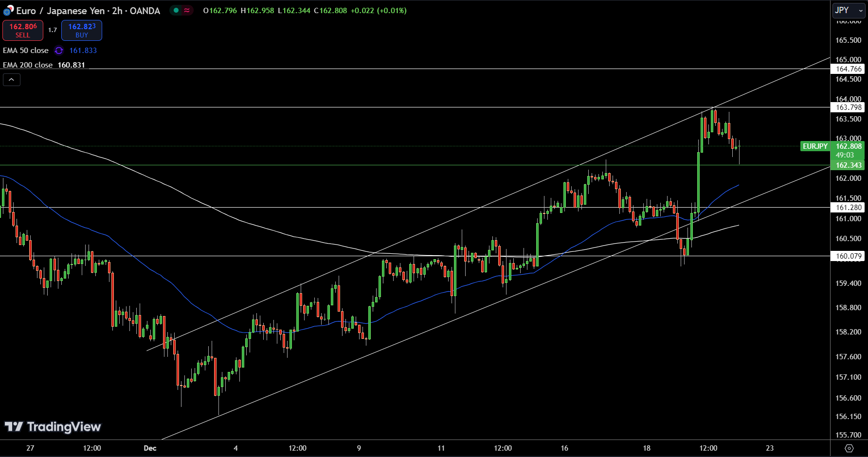Image resolution: width=868 pixels, height=457 pixels.
Task: Click the green EURJPY price tag
Action: (x=815, y=146)
